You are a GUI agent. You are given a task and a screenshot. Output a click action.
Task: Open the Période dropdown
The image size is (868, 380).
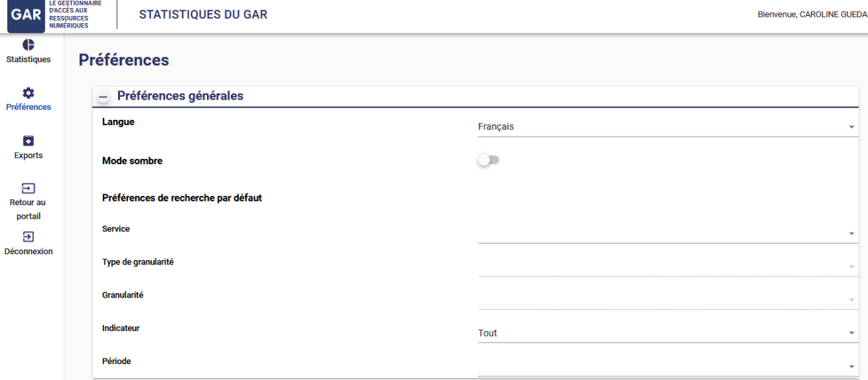(x=665, y=366)
